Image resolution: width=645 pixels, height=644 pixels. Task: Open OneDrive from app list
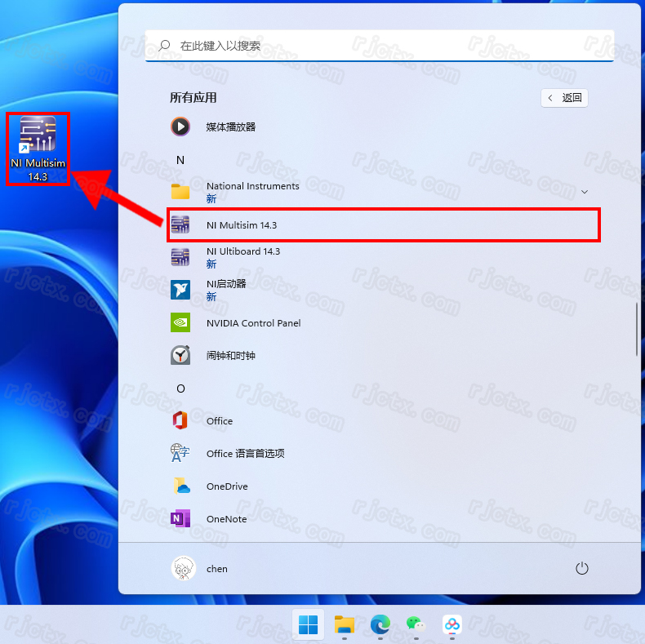pyautogui.click(x=226, y=486)
